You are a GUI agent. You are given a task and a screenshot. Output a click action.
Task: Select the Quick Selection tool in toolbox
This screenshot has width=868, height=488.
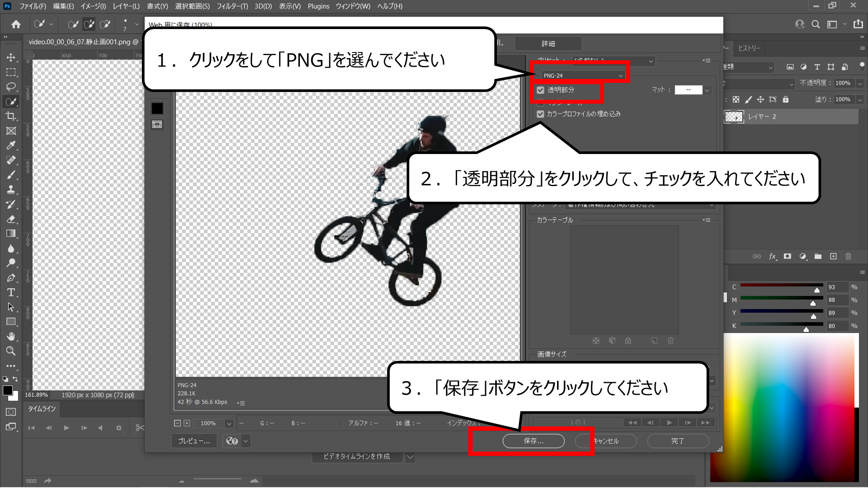tap(11, 102)
